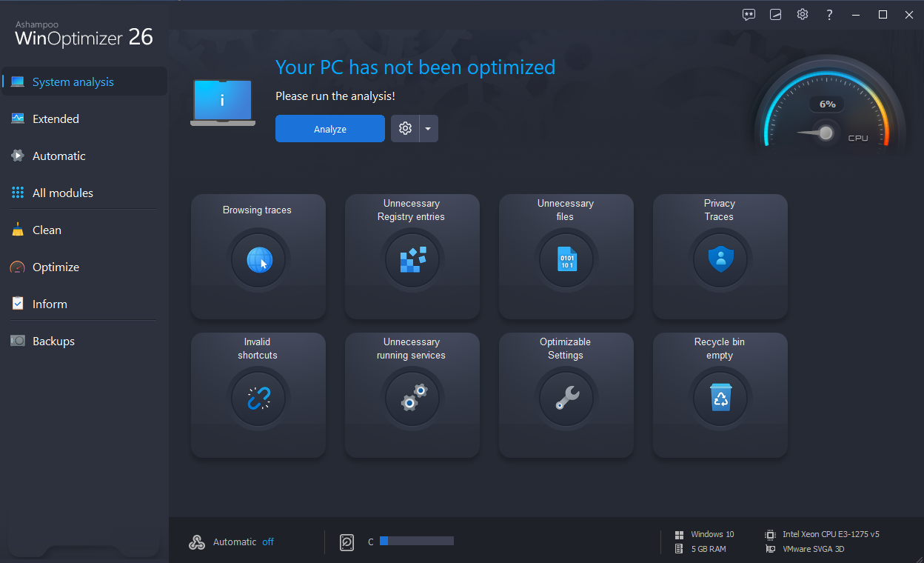Open the Inform section
This screenshot has width=924, height=563.
(84, 304)
